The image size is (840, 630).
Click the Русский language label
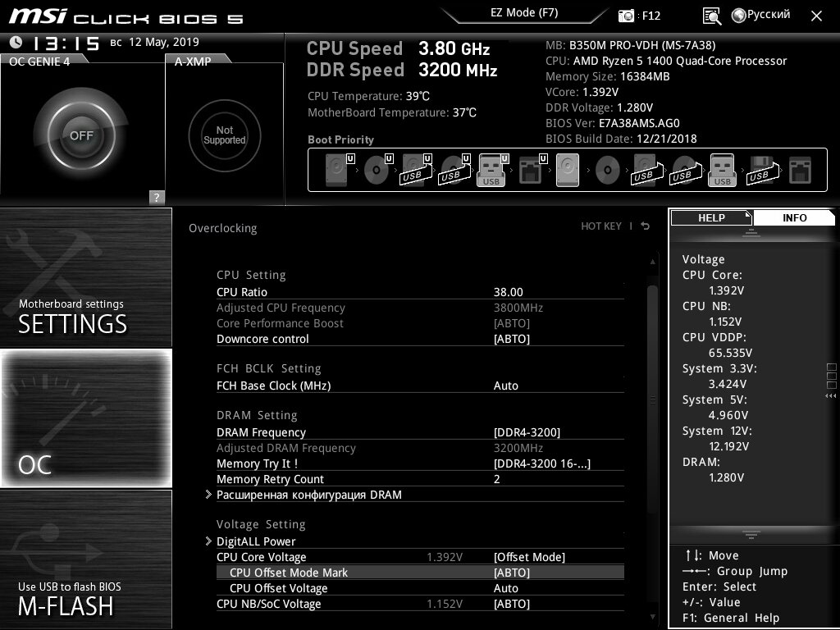[x=768, y=15]
